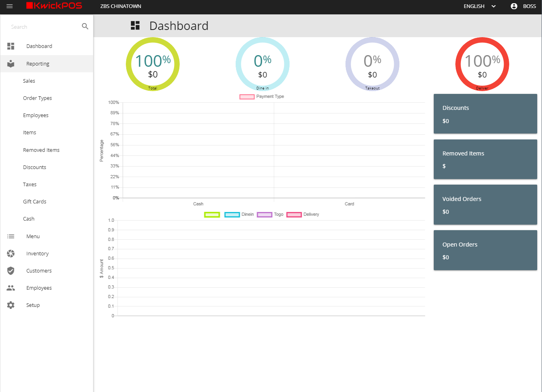Click the Customers shield icon
Viewport: 542px width, 392px height.
pyautogui.click(x=11, y=271)
